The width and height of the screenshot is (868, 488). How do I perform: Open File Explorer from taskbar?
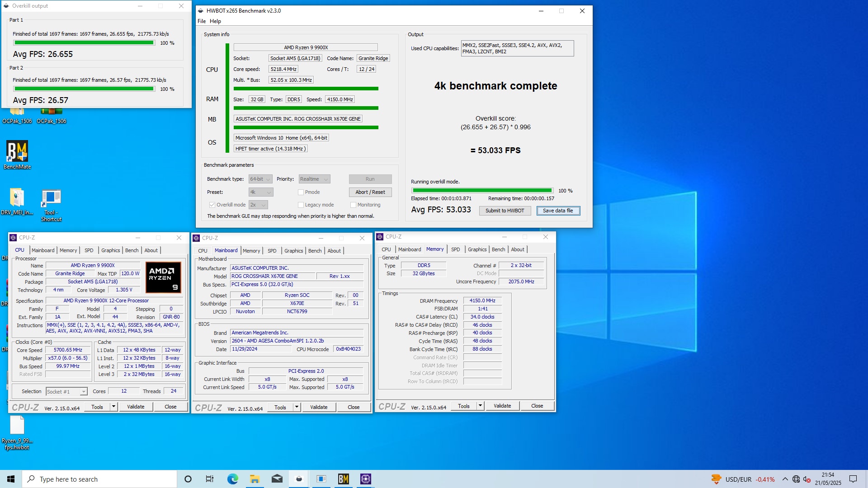pos(255,479)
